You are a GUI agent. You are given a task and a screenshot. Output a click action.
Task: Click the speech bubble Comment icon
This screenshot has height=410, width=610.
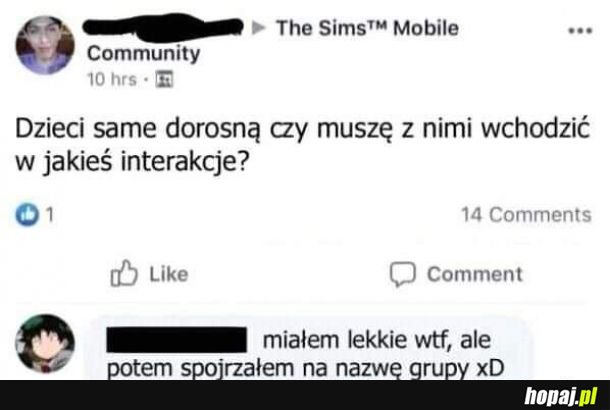coord(403,274)
